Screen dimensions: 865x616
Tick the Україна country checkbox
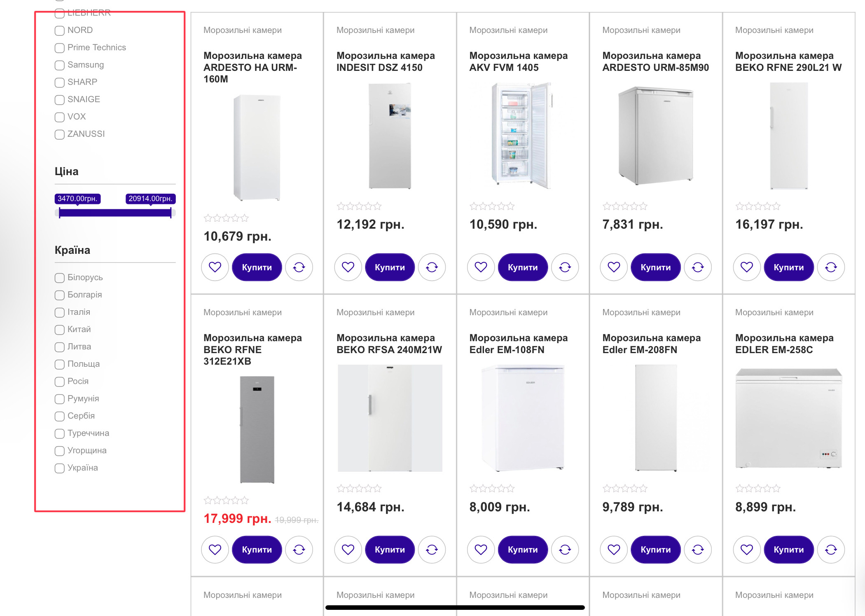coord(60,468)
